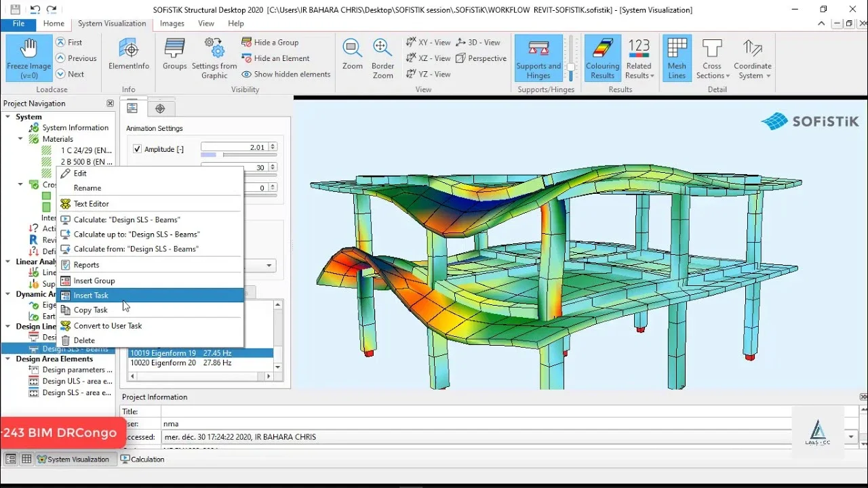
Task: Click Hide an Element
Action: (x=275, y=58)
